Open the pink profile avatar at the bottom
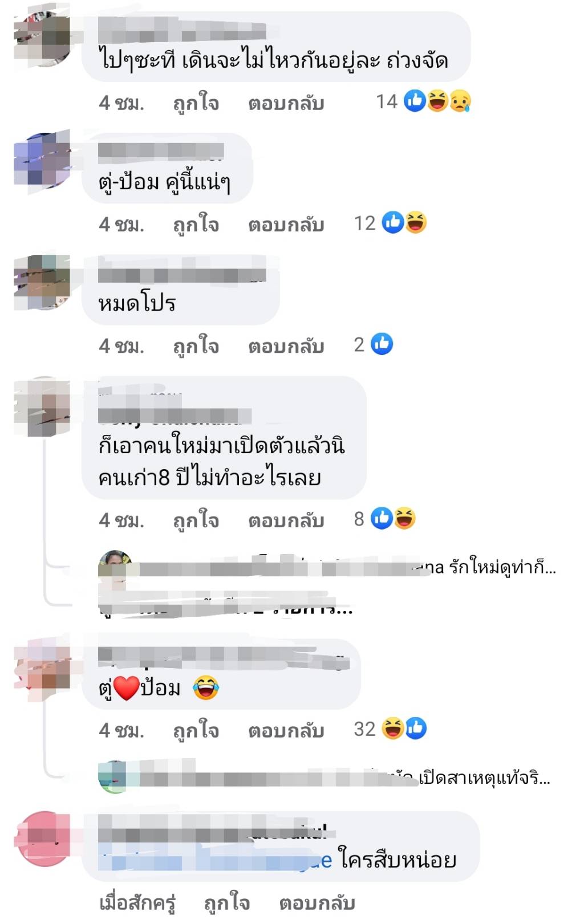Screen dimensions: 576x924 coord(44,839)
